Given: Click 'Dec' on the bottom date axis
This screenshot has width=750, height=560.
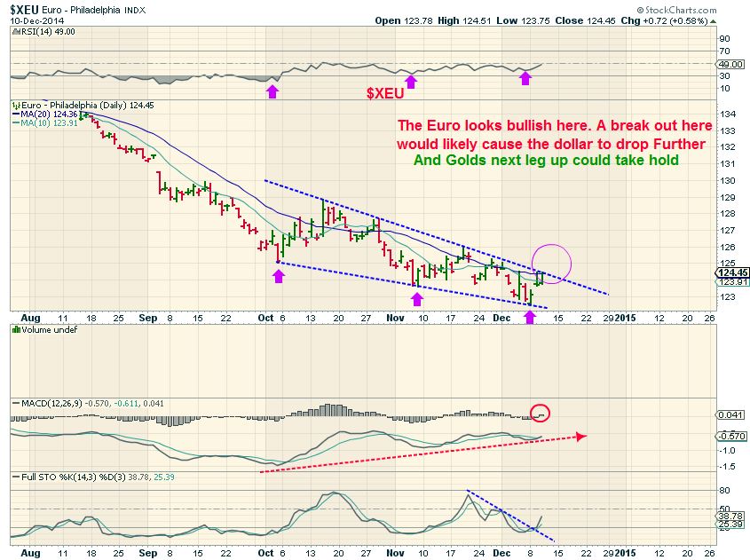Looking at the screenshot, I should 501,553.
